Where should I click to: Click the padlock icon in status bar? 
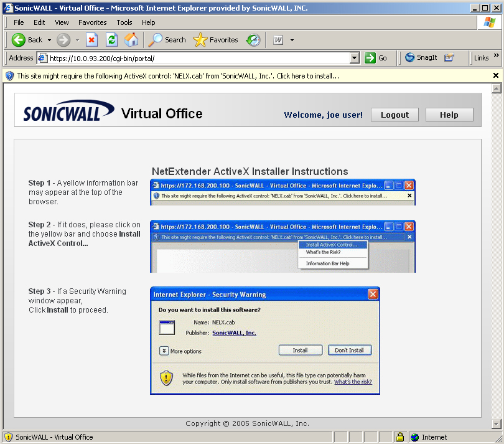400,437
